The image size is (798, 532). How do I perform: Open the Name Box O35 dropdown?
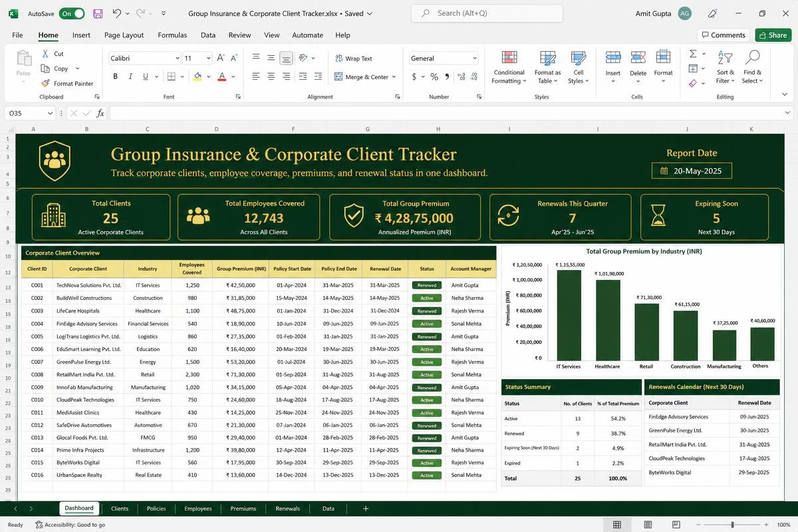coord(50,114)
